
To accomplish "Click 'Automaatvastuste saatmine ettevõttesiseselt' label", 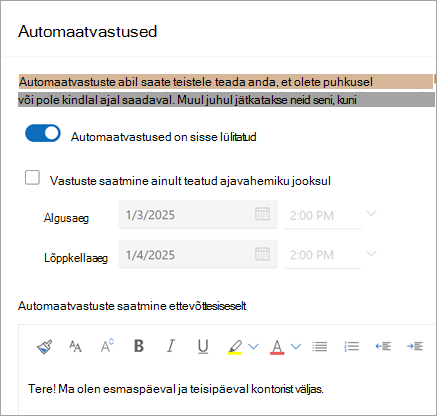I will pos(132,306).
